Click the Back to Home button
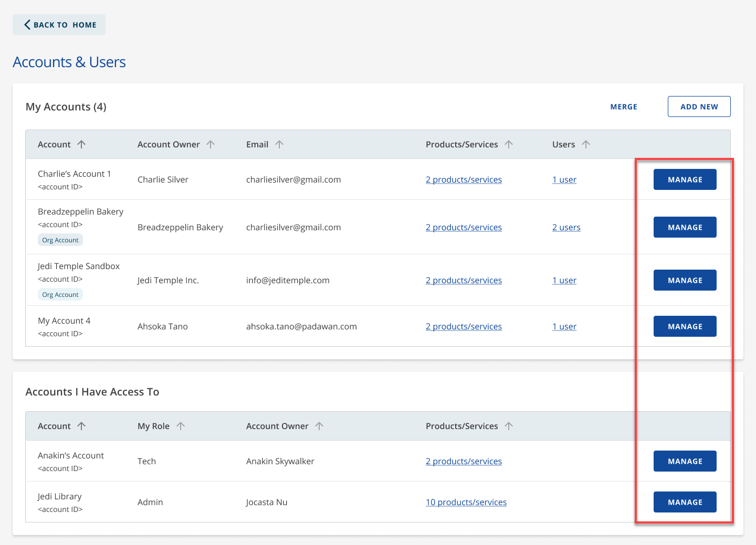This screenshot has height=545, width=756. click(x=59, y=25)
